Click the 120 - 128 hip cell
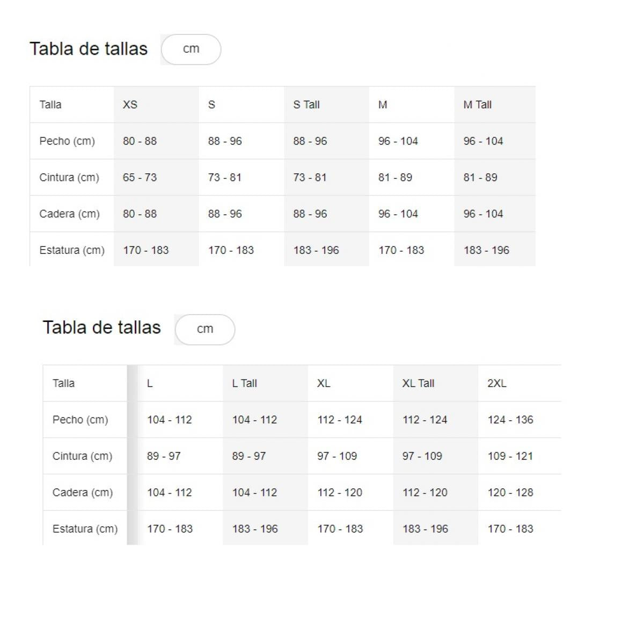This screenshot has height=644, width=644. 510,493
